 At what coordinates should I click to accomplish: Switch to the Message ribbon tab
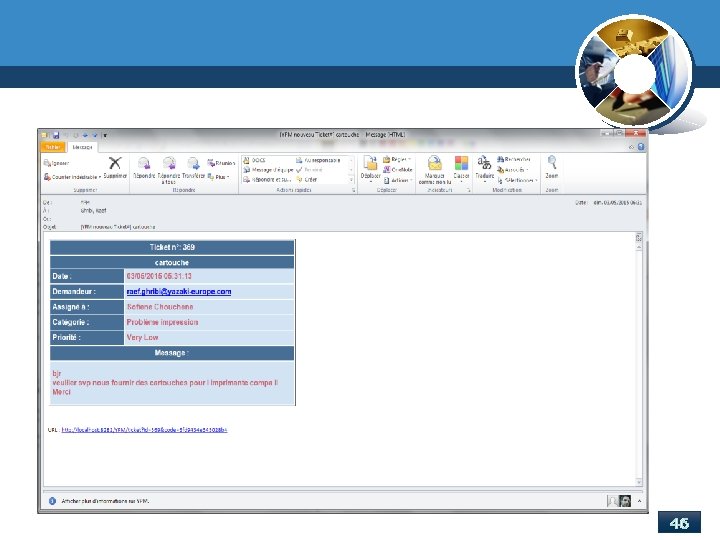[82, 147]
